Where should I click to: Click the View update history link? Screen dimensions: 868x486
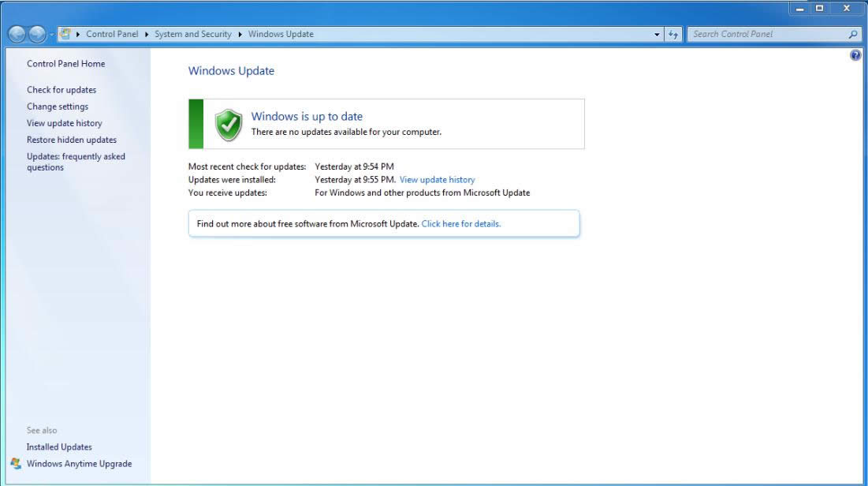point(437,179)
